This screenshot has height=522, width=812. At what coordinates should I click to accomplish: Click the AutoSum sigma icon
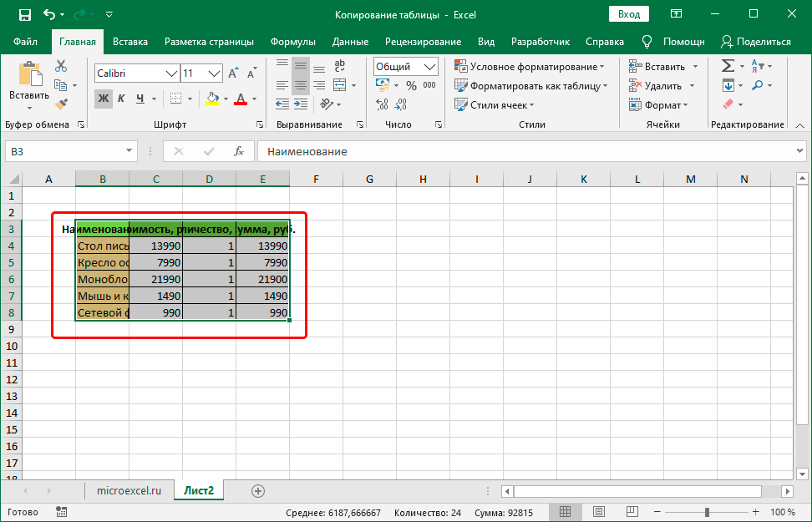point(728,66)
